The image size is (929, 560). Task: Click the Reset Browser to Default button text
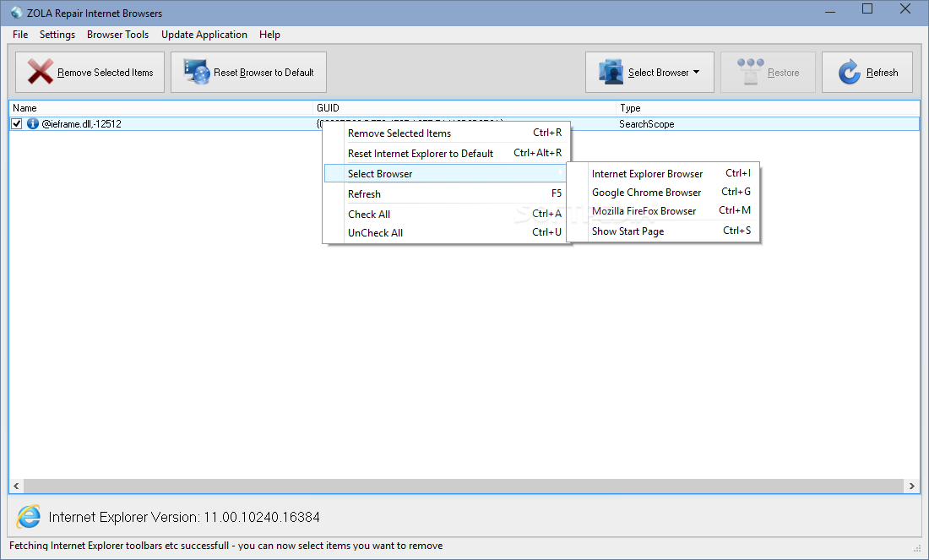coord(263,73)
